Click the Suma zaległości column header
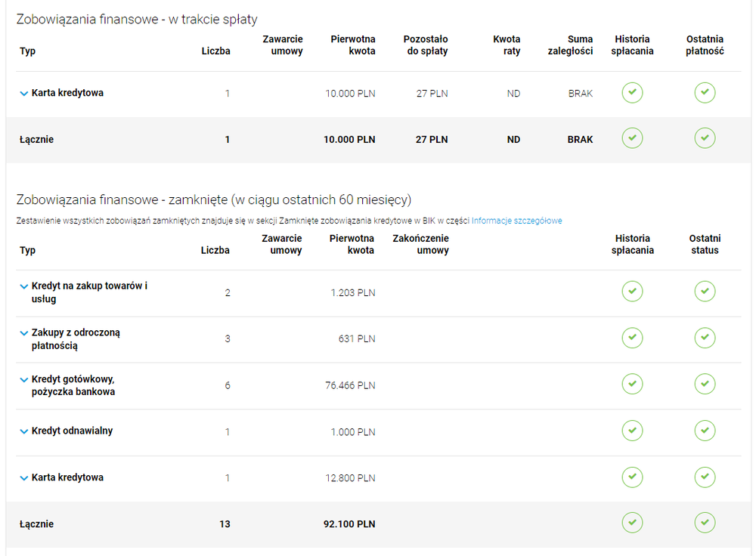 point(570,45)
